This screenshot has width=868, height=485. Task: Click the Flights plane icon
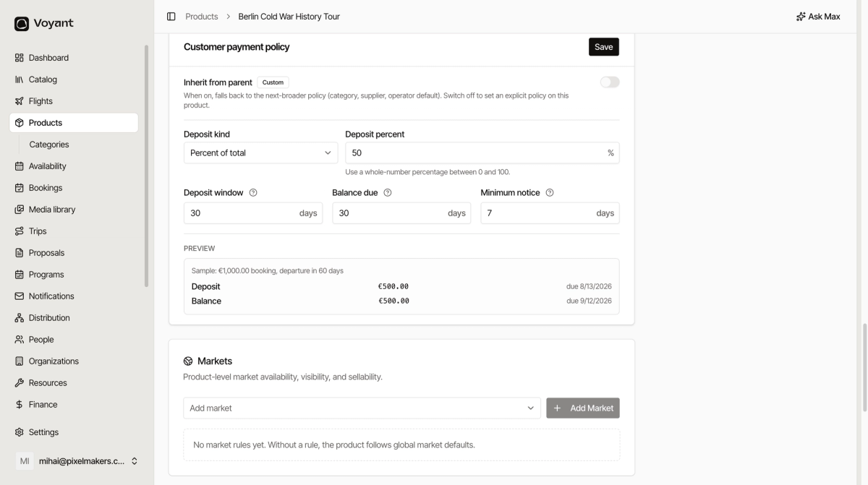tap(20, 101)
